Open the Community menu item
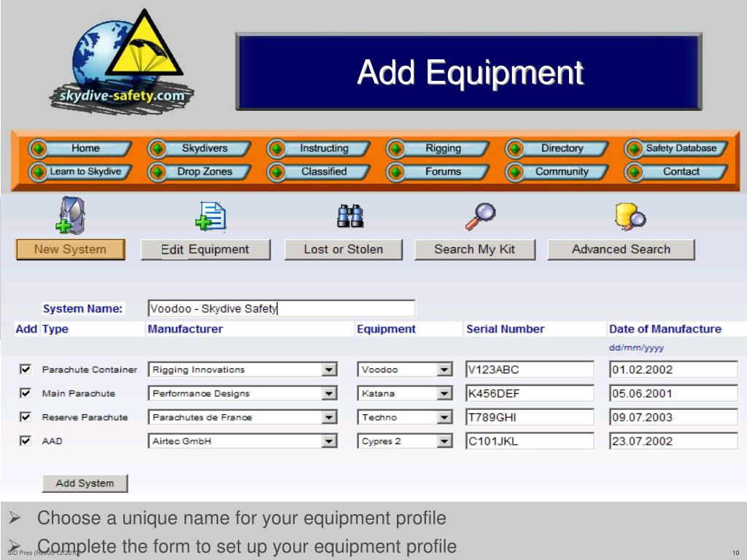The width and height of the screenshot is (747, 560). (558, 171)
